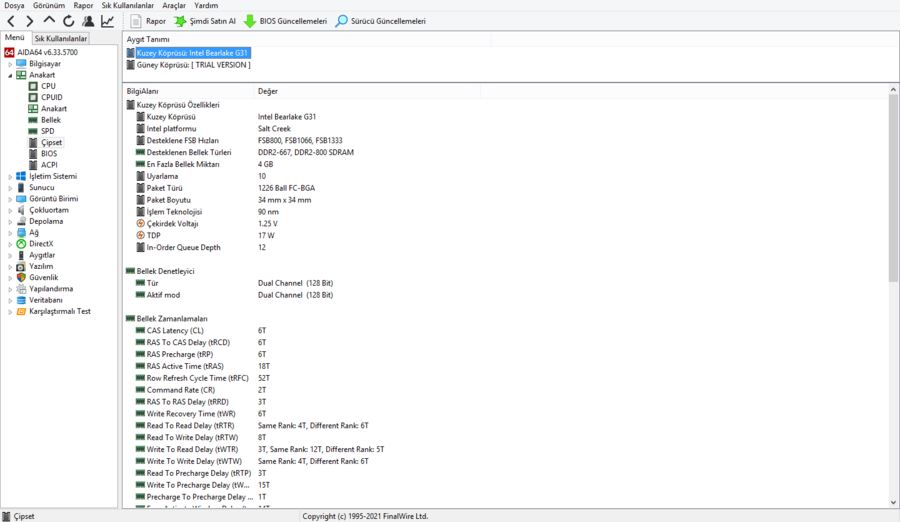The height and width of the screenshot is (522, 900).
Task: Select the CPUID icon in tree
Action: point(33,98)
